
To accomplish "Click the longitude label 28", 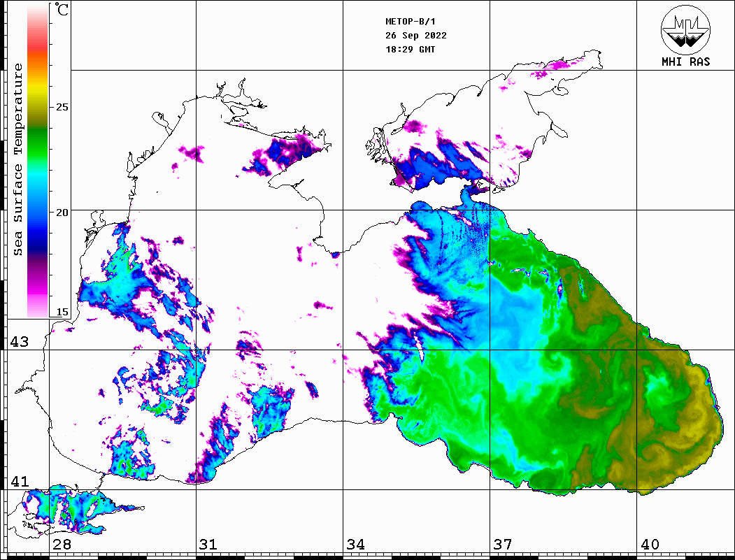I will 62,544.
